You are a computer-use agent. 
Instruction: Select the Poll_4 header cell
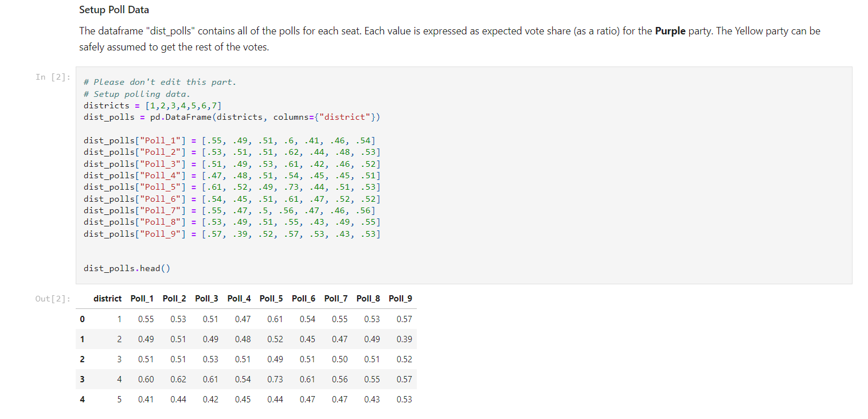pos(238,298)
